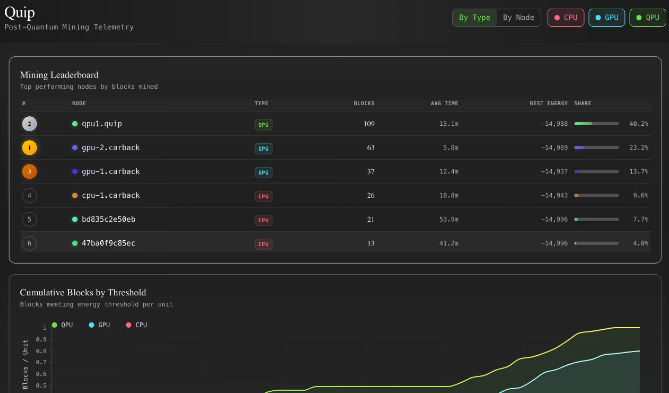Click the share bar of qpu1.quip

pos(596,124)
